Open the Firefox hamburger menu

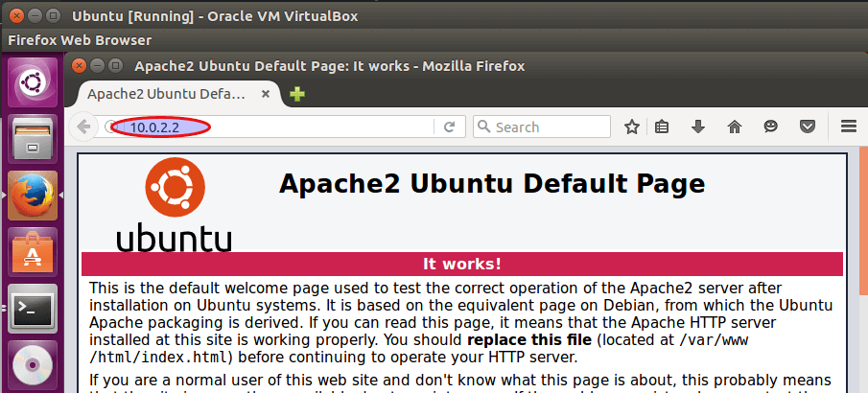(x=848, y=127)
